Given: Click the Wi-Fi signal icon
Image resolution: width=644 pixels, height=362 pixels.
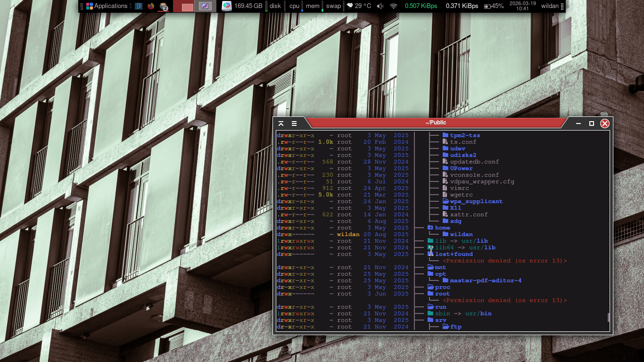Looking at the screenshot, I should 393,6.
